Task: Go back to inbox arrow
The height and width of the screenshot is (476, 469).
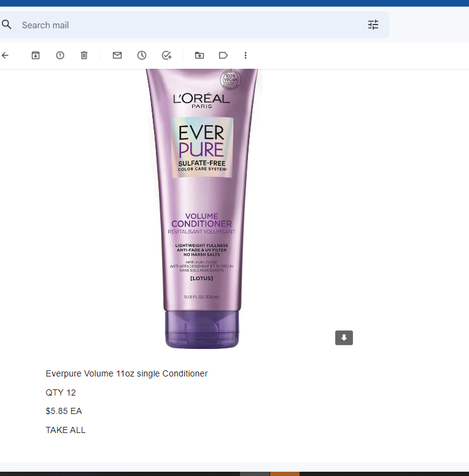Action: coord(5,55)
